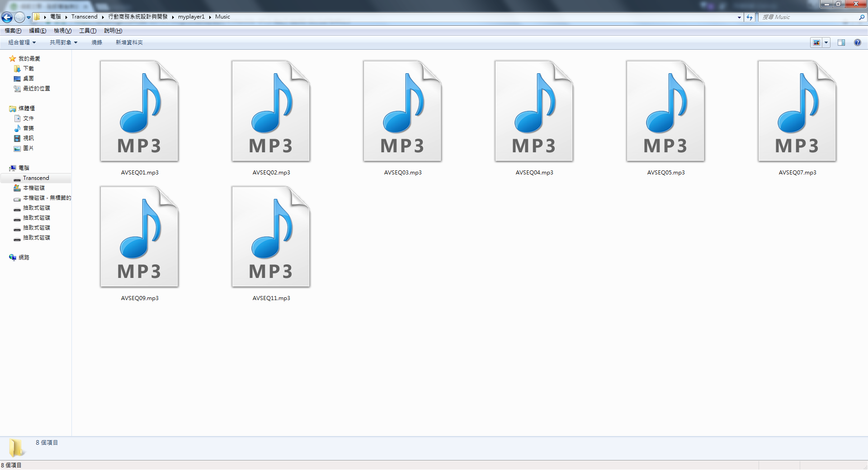Open the 工具(T) menu
The image size is (868, 470).
tap(88, 31)
